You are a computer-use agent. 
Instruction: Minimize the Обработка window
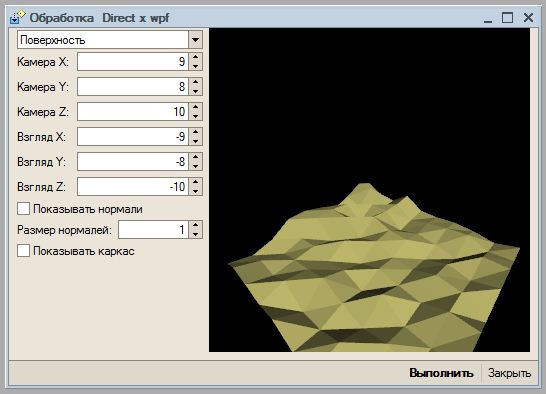488,18
